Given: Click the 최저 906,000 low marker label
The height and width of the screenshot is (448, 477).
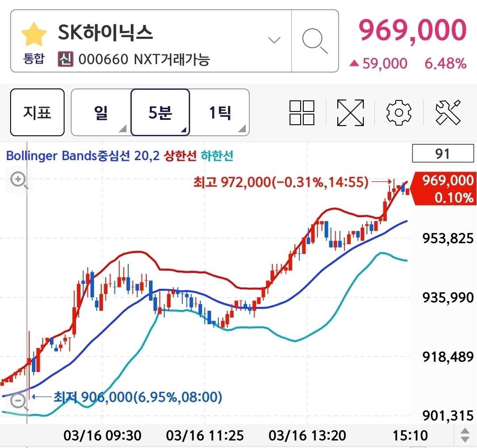Looking at the screenshot, I should click(x=138, y=397).
